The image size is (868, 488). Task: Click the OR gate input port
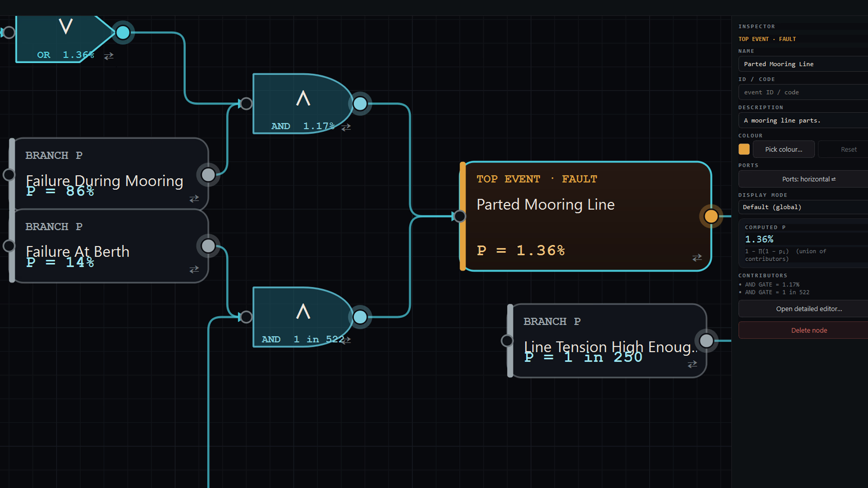[x=9, y=33]
